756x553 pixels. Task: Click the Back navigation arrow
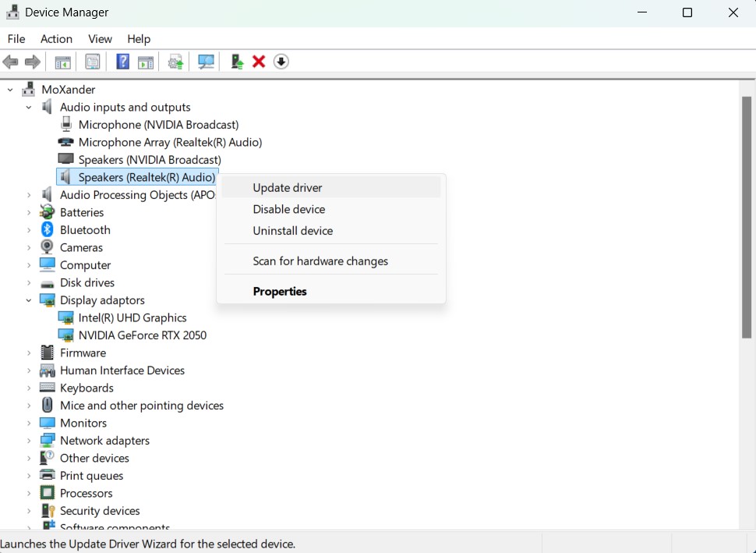tap(11, 62)
